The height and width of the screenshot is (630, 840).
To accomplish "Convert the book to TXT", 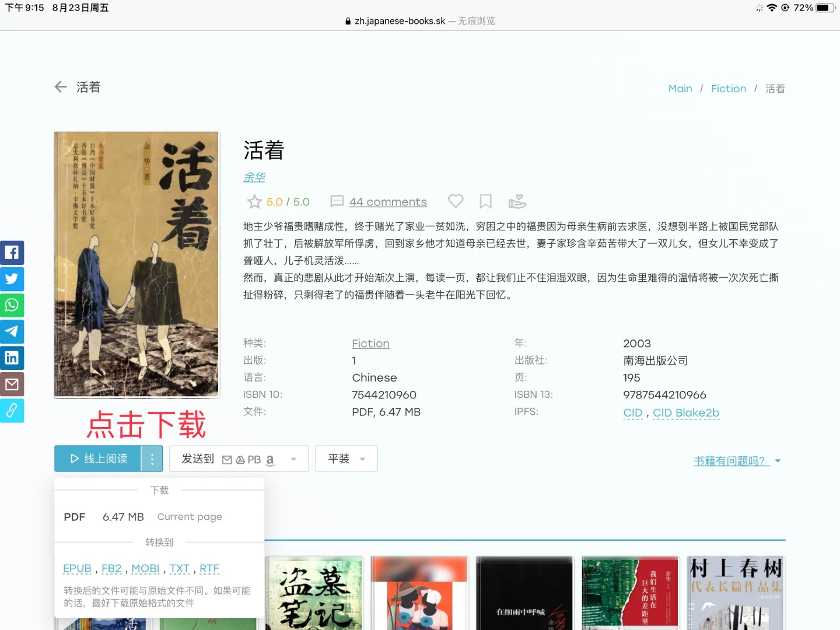I will click(x=180, y=568).
